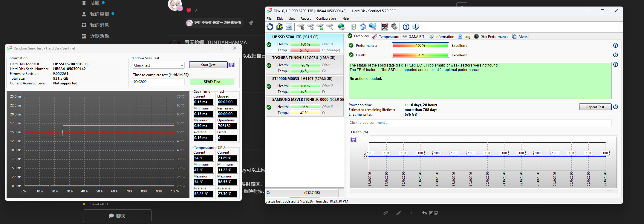Select the SAMSUNG MZVLB1T0HBLR disk entry
The image size is (644, 224).
(x=305, y=106)
